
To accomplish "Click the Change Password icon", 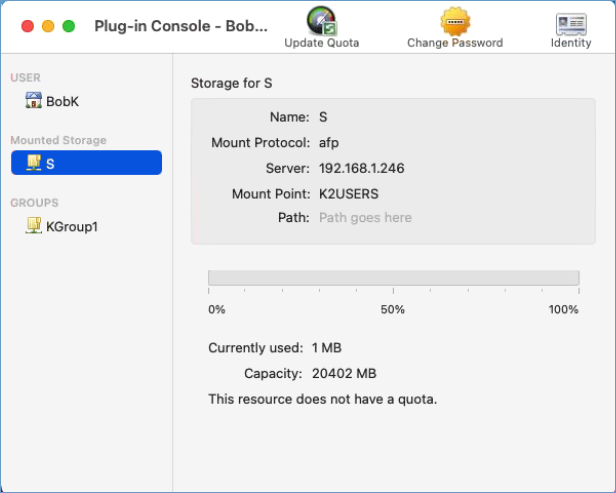I will click(455, 21).
